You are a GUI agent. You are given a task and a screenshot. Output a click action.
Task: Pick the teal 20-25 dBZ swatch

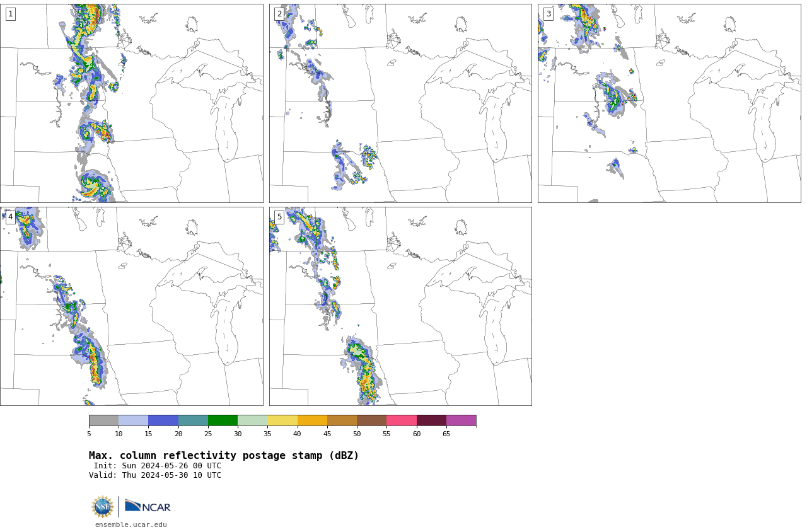193,420
